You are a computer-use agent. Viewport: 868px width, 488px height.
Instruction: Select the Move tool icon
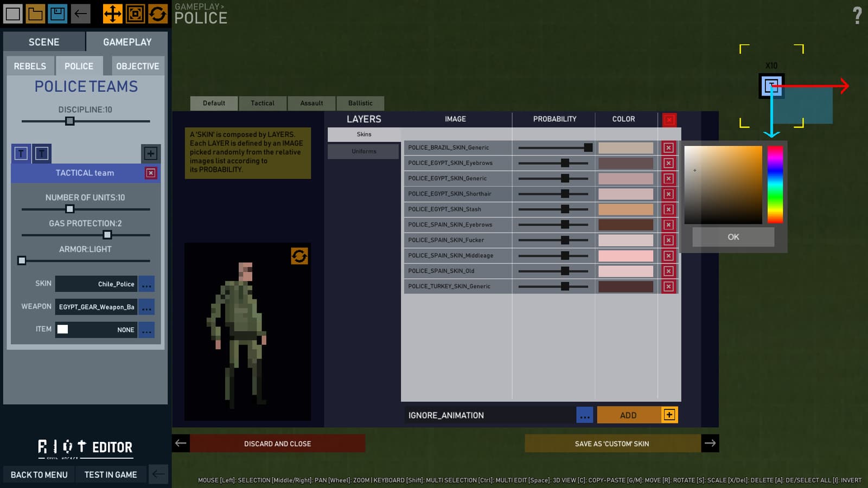coord(113,14)
